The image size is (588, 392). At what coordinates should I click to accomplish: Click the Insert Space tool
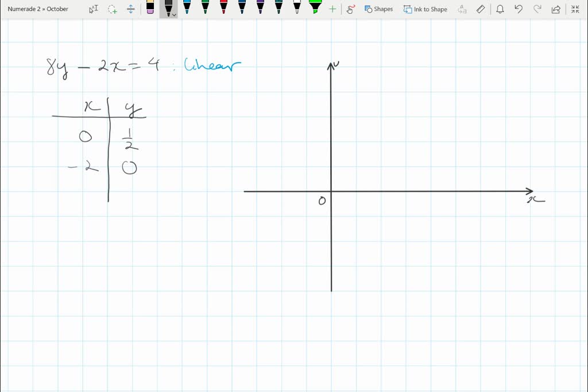point(130,9)
